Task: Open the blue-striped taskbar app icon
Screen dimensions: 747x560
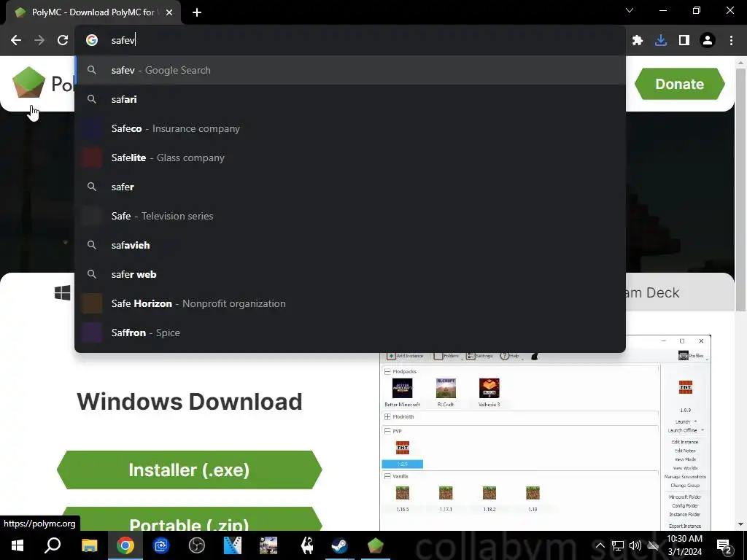Action: tap(233, 545)
